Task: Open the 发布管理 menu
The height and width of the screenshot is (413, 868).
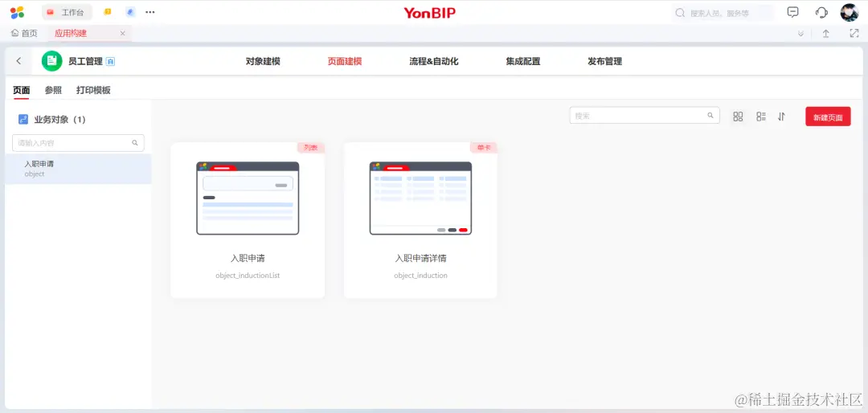Action: point(605,61)
